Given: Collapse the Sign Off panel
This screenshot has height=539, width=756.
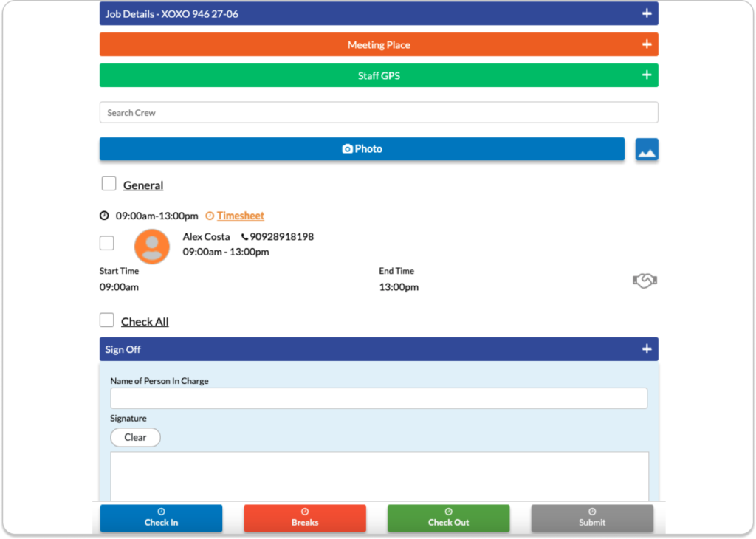Looking at the screenshot, I should pos(647,349).
